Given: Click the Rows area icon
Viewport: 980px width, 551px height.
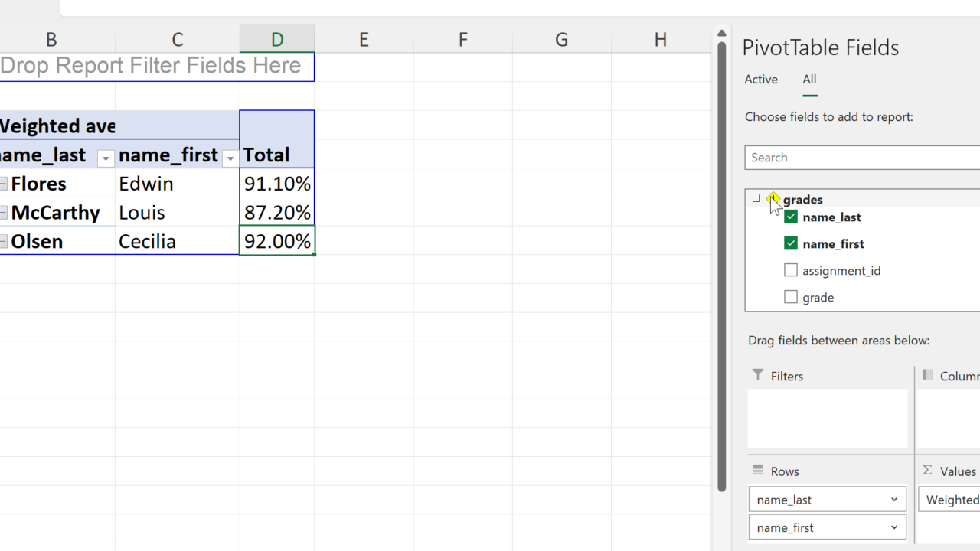Looking at the screenshot, I should coord(758,470).
